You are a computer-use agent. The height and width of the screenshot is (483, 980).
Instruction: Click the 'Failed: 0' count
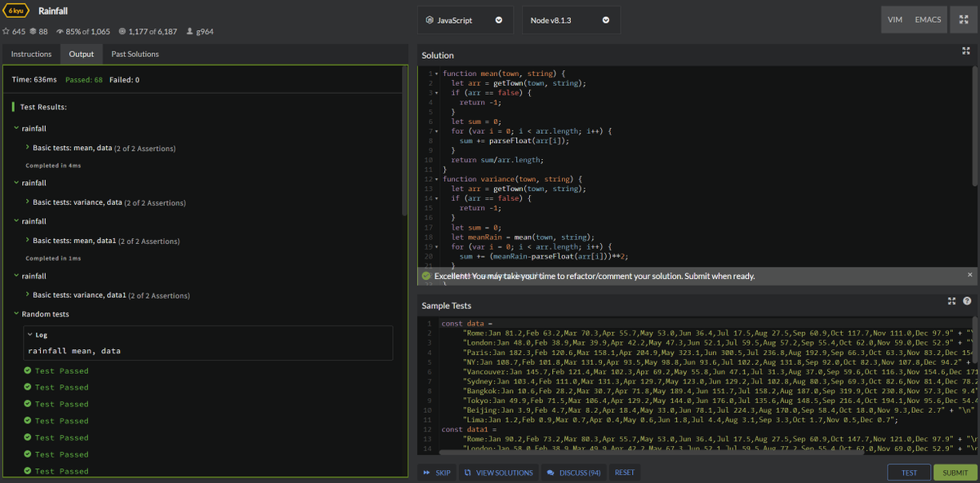124,80
